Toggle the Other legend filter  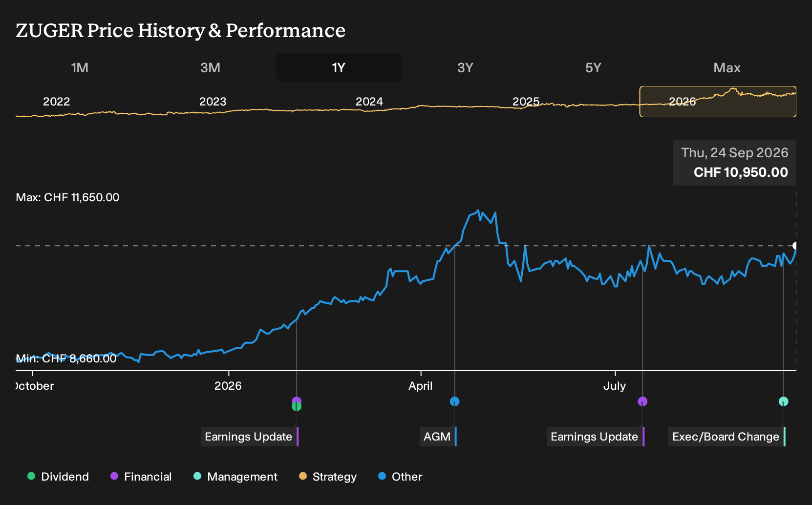[x=400, y=477]
